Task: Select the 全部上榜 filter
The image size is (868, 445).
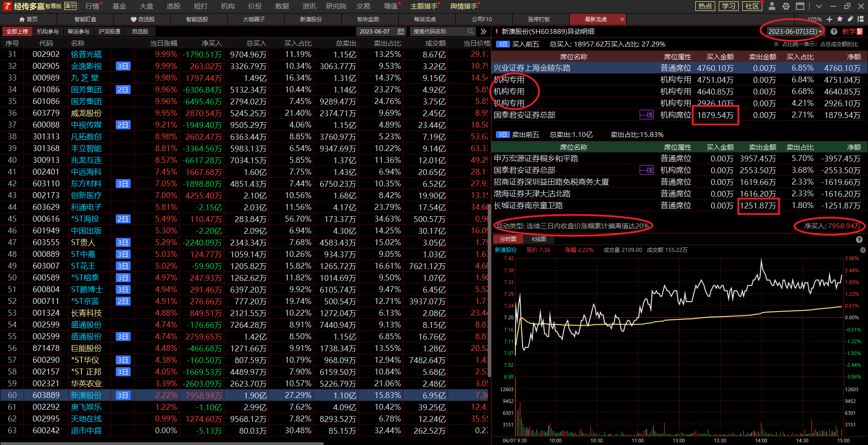Action: (x=17, y=32)
